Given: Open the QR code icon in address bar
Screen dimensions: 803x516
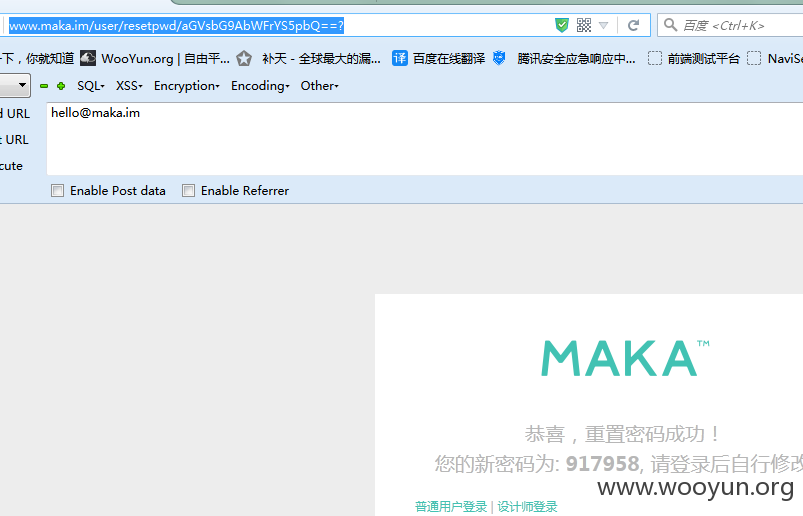Looking at the screenshot, I should coord(584,25).
